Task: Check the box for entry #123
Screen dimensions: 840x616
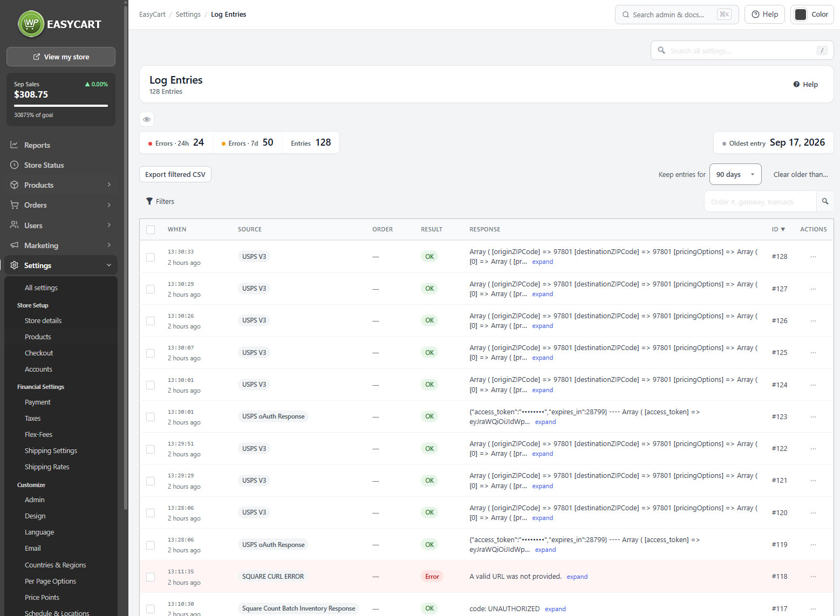Action: (x=151, y=417)
